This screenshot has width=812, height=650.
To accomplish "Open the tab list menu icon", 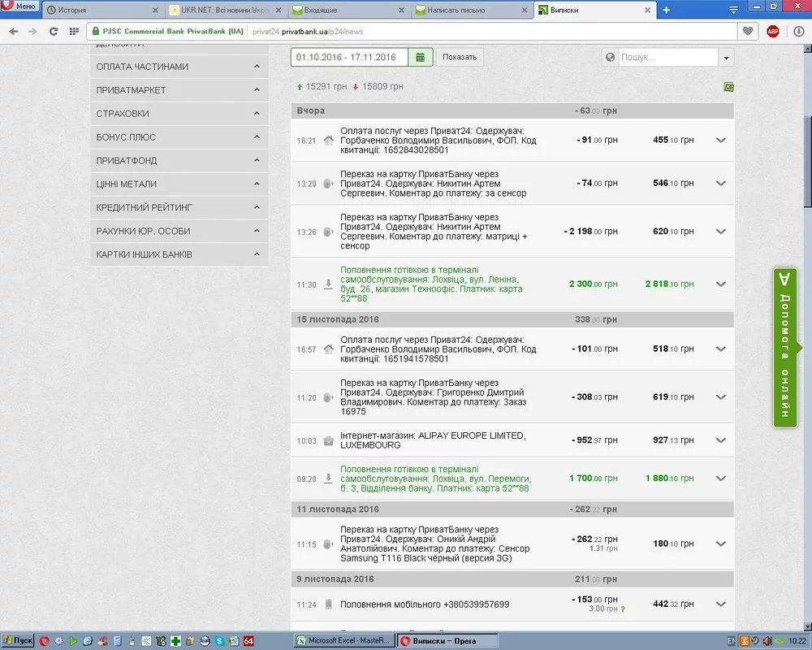I will [x=733, y=10].
